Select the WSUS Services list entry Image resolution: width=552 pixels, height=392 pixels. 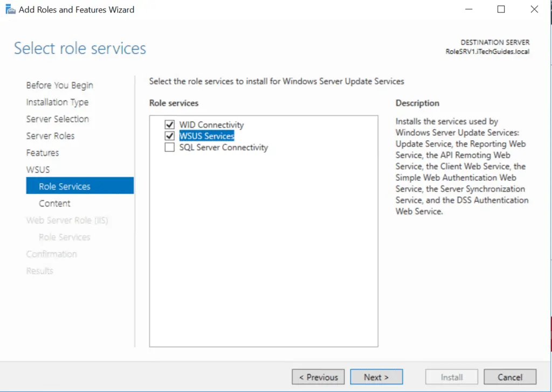pyautogui.click(x=206, y=136)
